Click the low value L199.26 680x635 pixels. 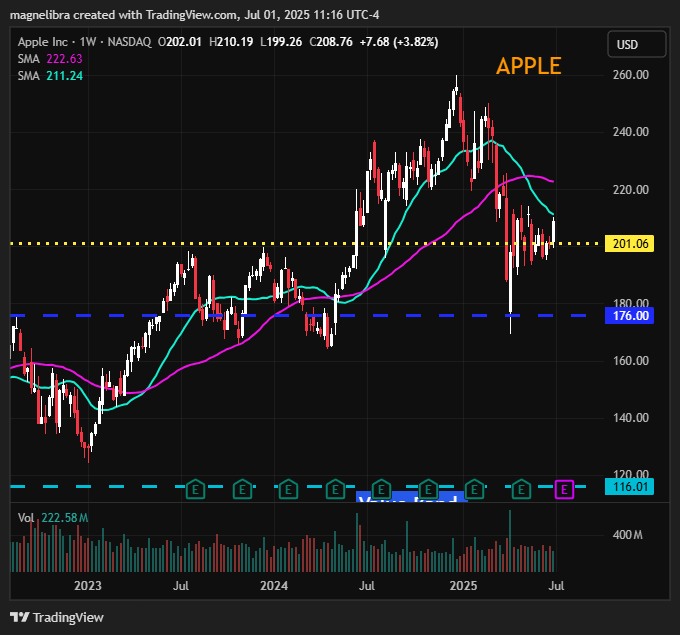coord(281,42)
